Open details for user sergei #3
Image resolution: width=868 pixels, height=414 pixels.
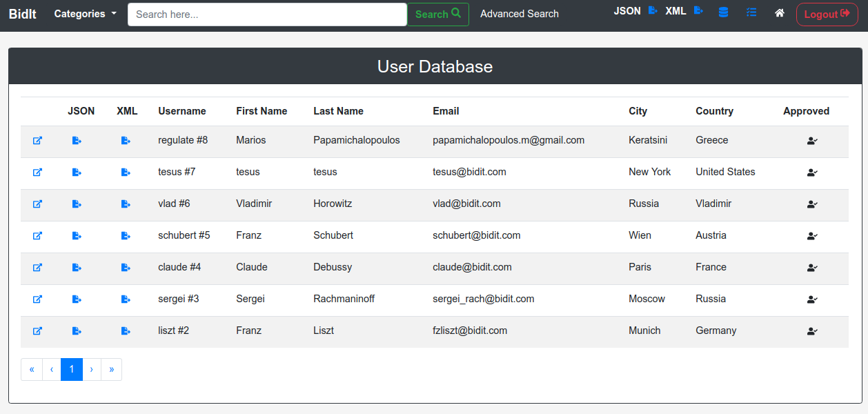(x=38, y=299)
